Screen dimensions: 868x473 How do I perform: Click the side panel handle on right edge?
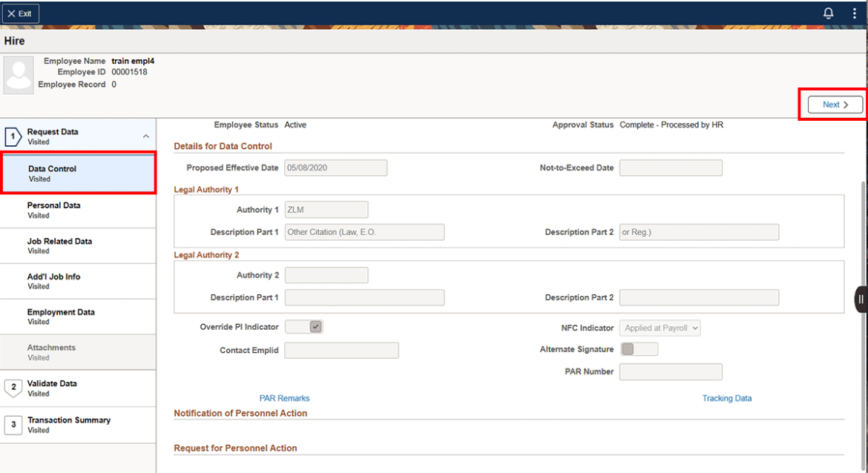(860, 300)
